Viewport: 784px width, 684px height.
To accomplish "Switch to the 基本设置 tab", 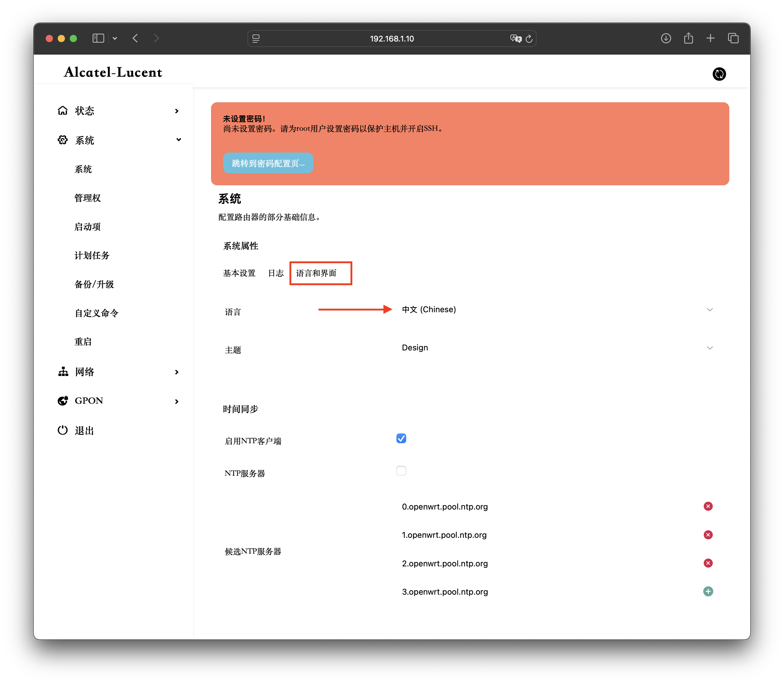I will click(239, 273).
